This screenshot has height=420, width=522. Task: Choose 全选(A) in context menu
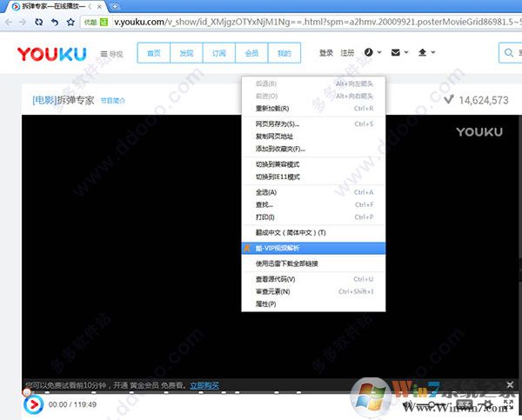313,192
